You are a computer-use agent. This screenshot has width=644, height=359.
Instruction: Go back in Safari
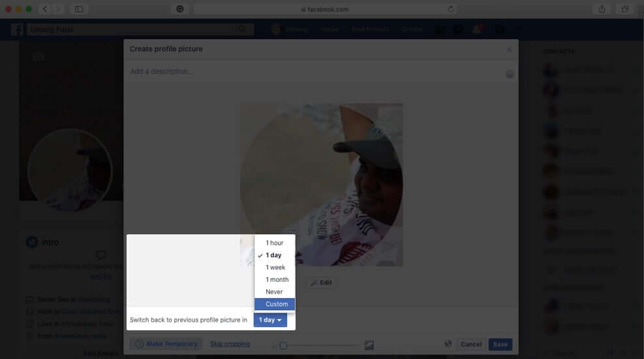(44, 8)
